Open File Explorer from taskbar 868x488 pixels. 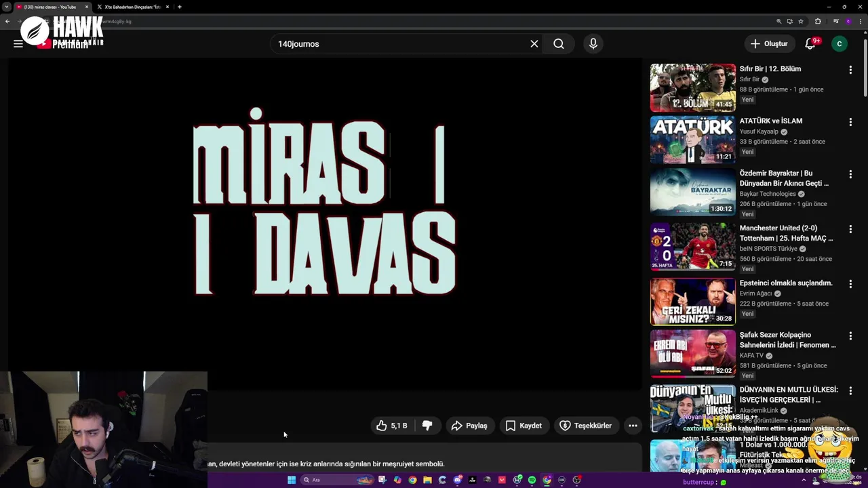[x=428, y=480]
